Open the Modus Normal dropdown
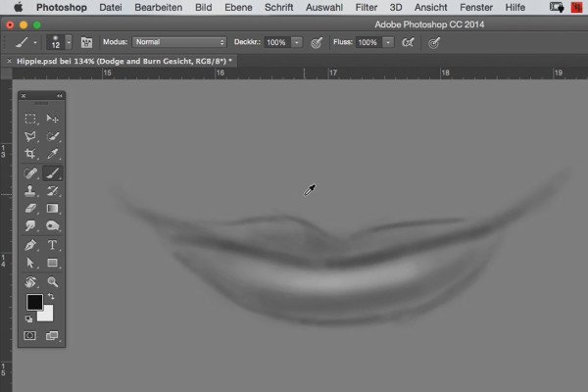 tap(179, 42)
